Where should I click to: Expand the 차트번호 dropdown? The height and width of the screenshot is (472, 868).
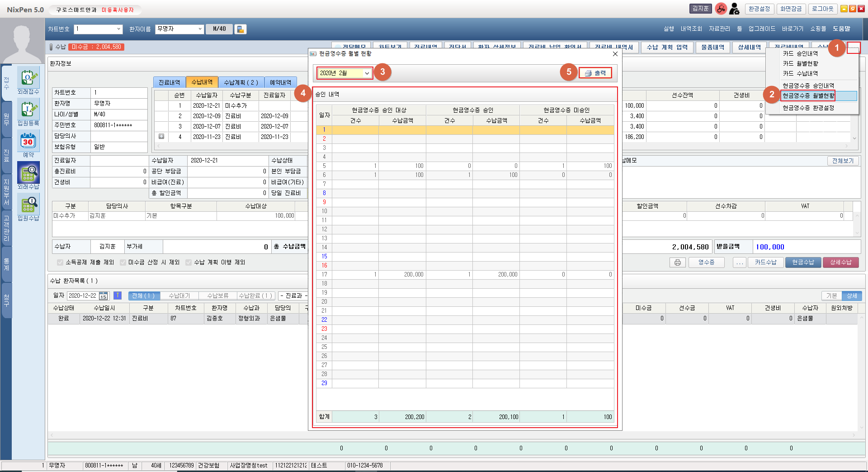(118, 29)
